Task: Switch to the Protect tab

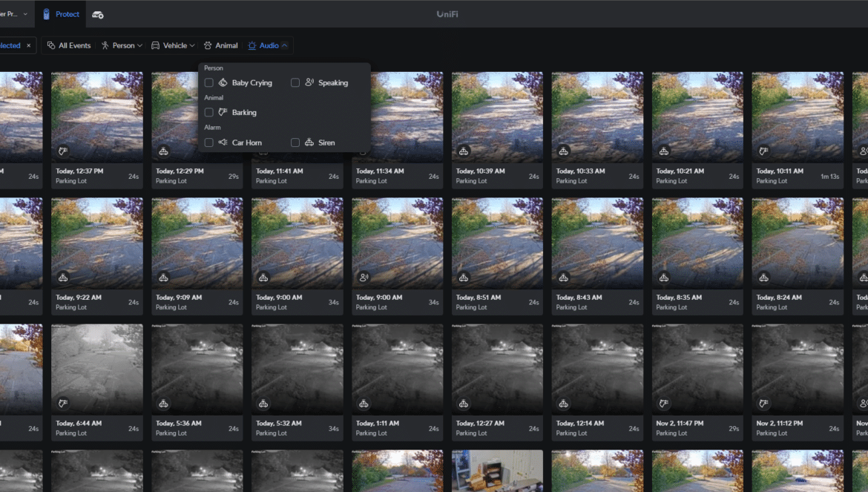Action: pos(61,14)
